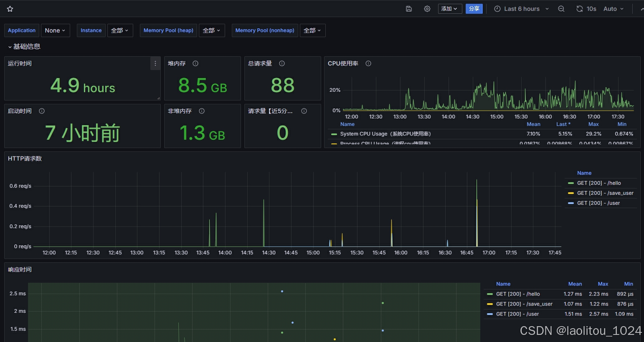Open the Memory Pool (heap) 全部 dropdown
The image size is (644, 342).
pos(212,30)
